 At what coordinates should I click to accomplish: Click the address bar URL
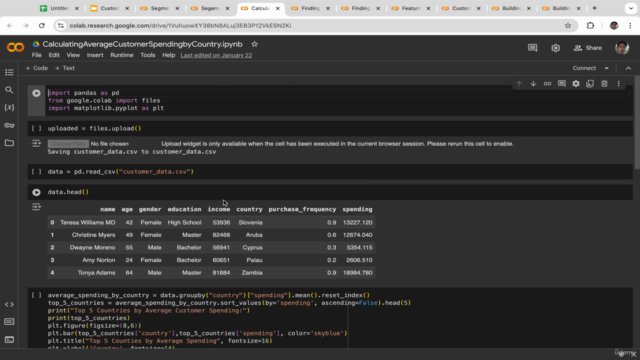click(x=180, y=26)
